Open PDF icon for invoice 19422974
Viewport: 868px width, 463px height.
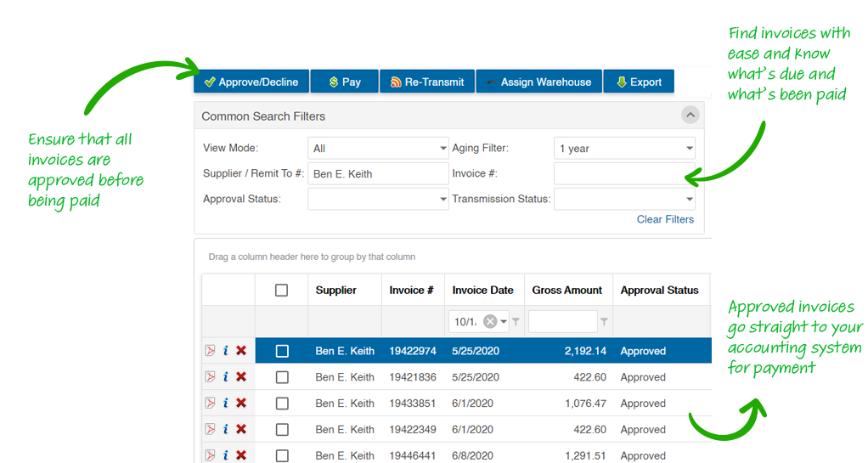(210, 351)
